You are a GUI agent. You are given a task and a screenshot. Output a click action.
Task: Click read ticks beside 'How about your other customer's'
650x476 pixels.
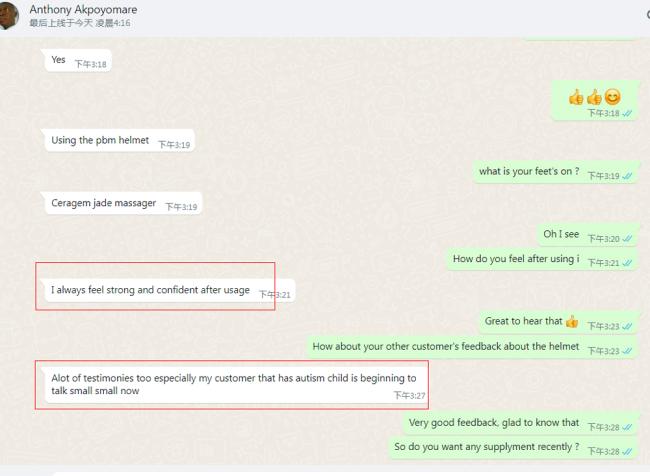628,351
